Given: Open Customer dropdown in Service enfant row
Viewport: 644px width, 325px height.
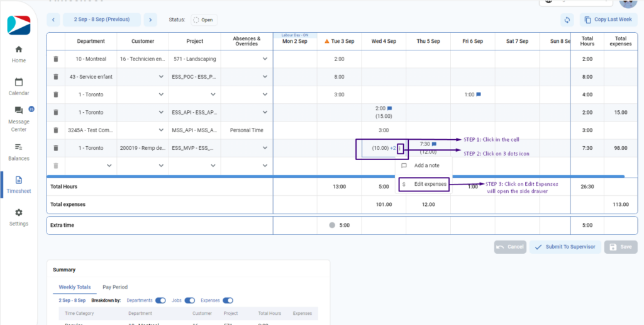Looking at the screenshot, I should (161, 77).
